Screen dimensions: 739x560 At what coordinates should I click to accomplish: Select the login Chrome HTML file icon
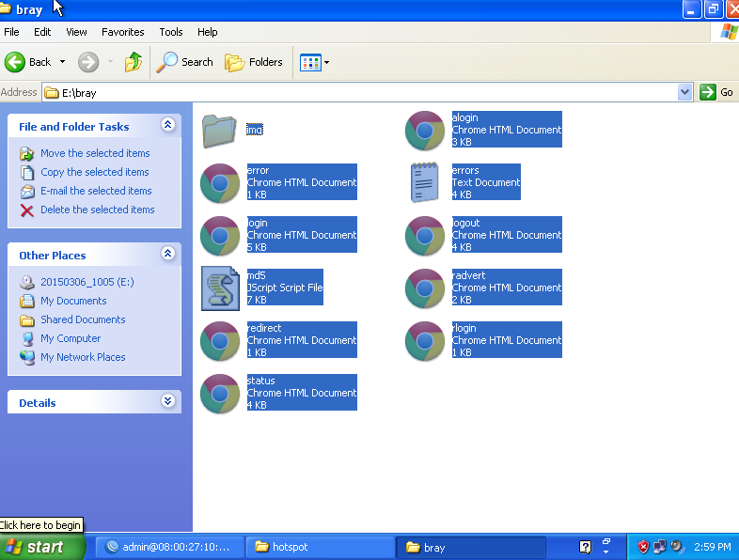point(220,236)
